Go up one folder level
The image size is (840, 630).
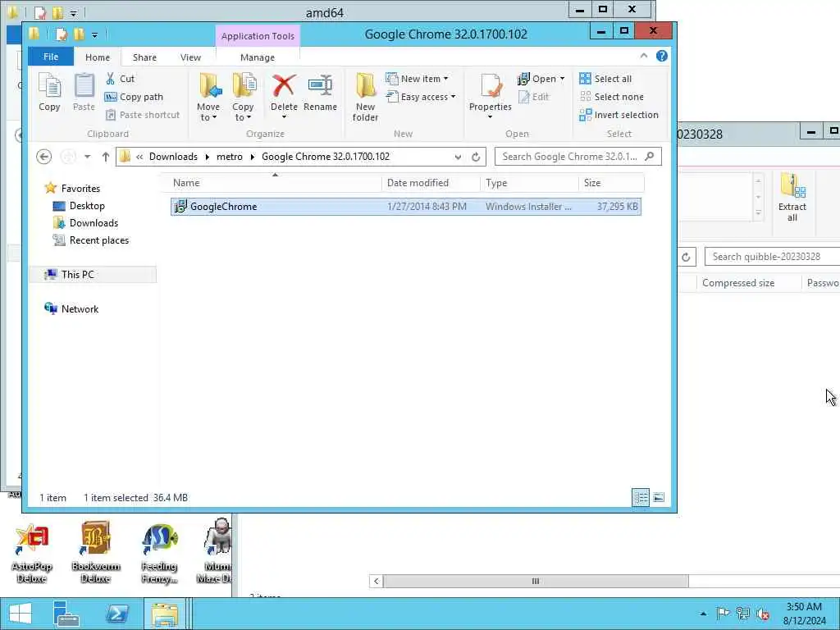coord(106,157)
